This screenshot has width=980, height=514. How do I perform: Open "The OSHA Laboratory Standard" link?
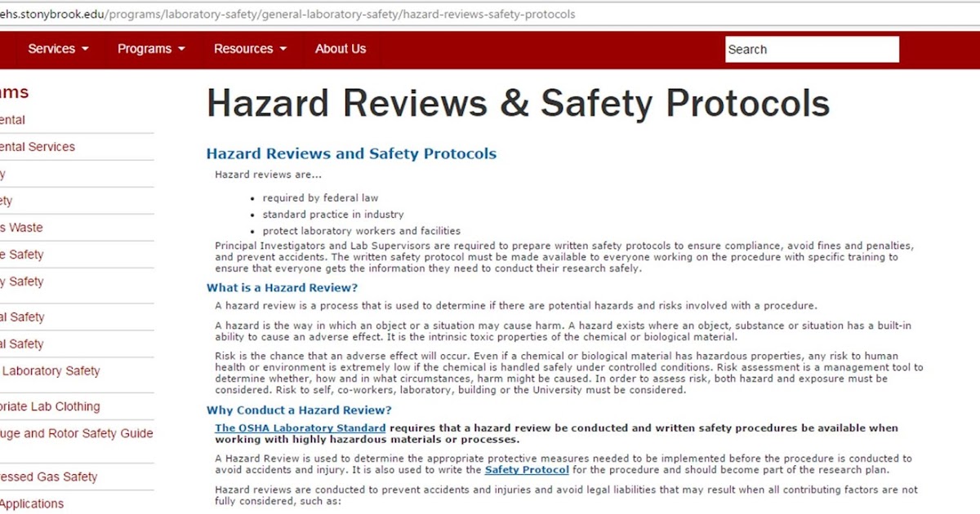coord(299,428)
